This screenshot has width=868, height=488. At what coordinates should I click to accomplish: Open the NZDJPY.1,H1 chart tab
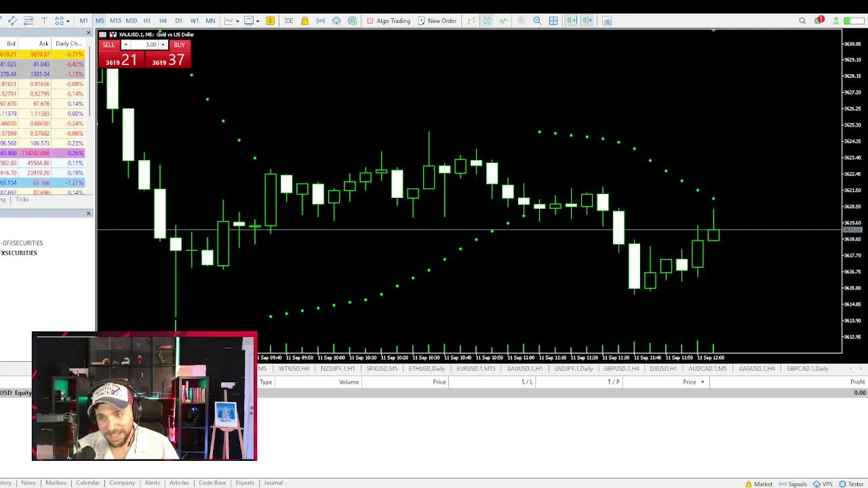click(x=338, y=369)
